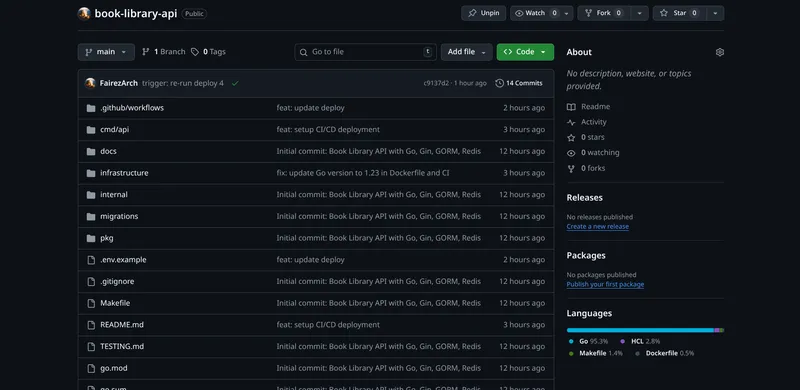Open the green Code dropdown
The width and height of the screenshot is (800, 390).
[525, 52]
